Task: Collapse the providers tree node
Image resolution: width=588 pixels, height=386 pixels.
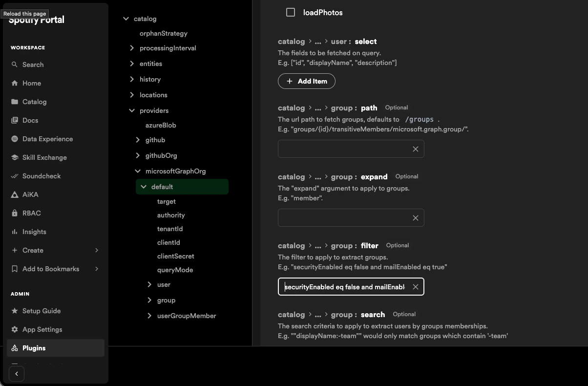Action: [132, 110]
